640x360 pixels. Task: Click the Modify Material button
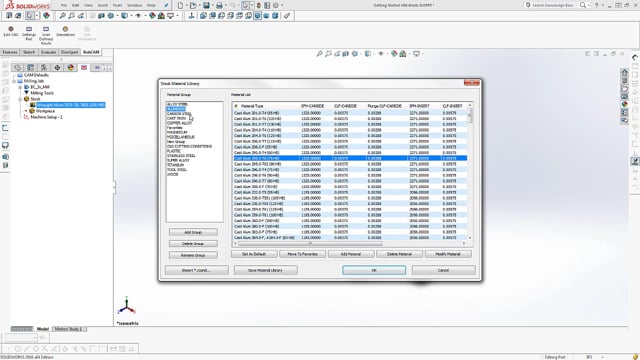pyautogui.click(x=448, y=254)
